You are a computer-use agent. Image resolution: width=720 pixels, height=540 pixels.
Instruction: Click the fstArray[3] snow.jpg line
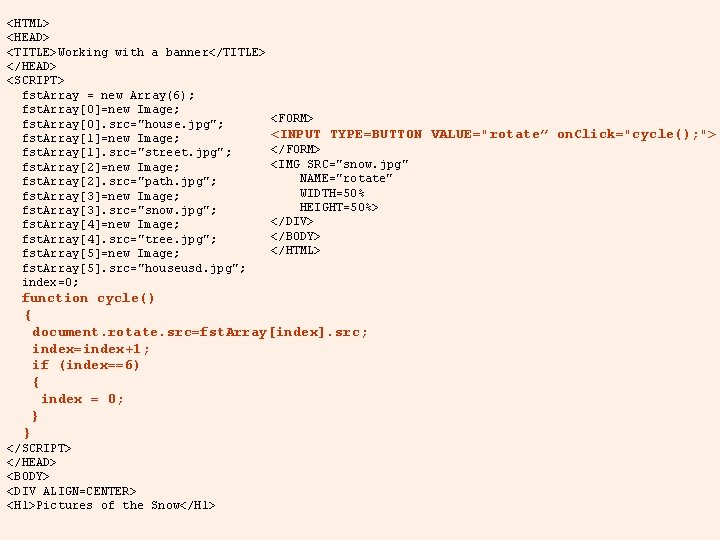point(119,210)
